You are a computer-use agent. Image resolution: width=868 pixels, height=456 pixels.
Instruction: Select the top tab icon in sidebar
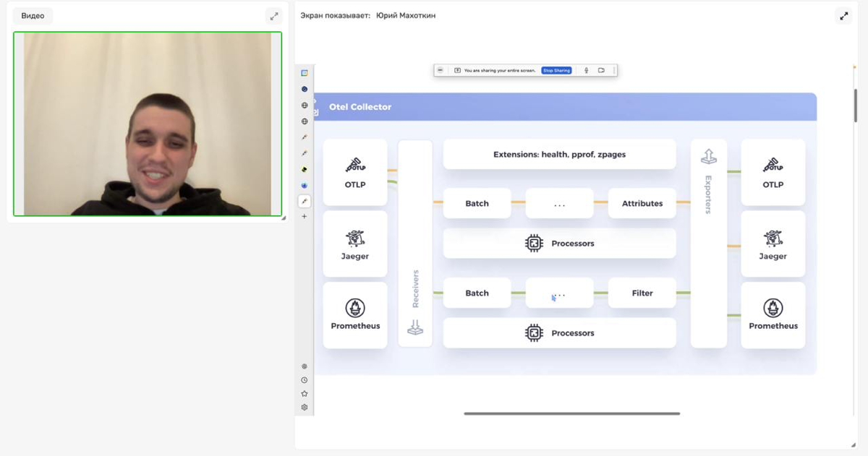coord(305,73)
